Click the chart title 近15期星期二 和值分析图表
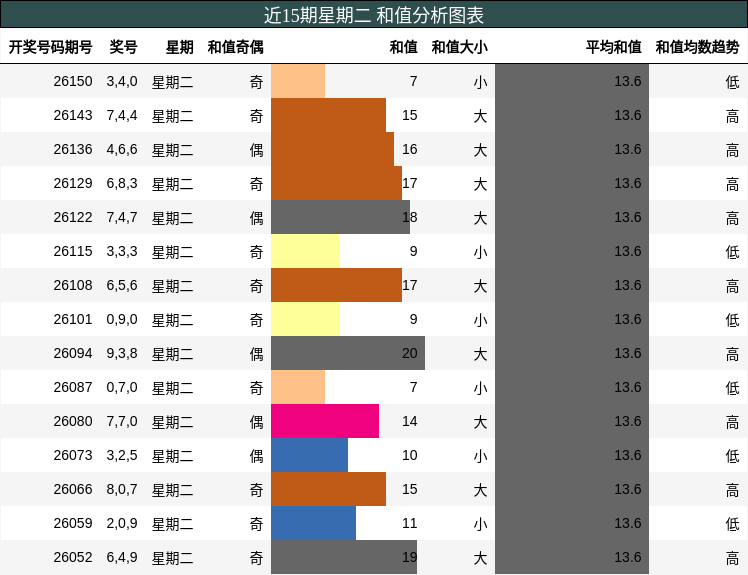The image size is (748, 575). click(x=374, y=15)
